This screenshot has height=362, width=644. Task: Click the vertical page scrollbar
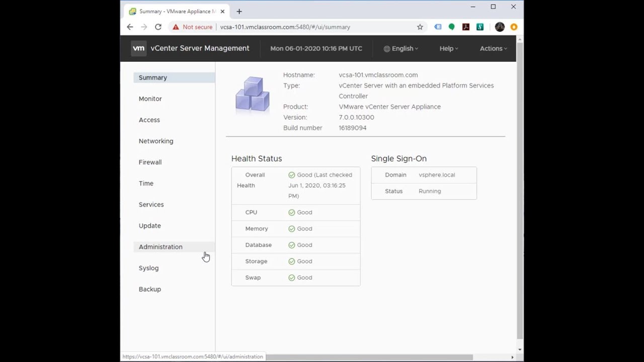click(x=520, y=191)
